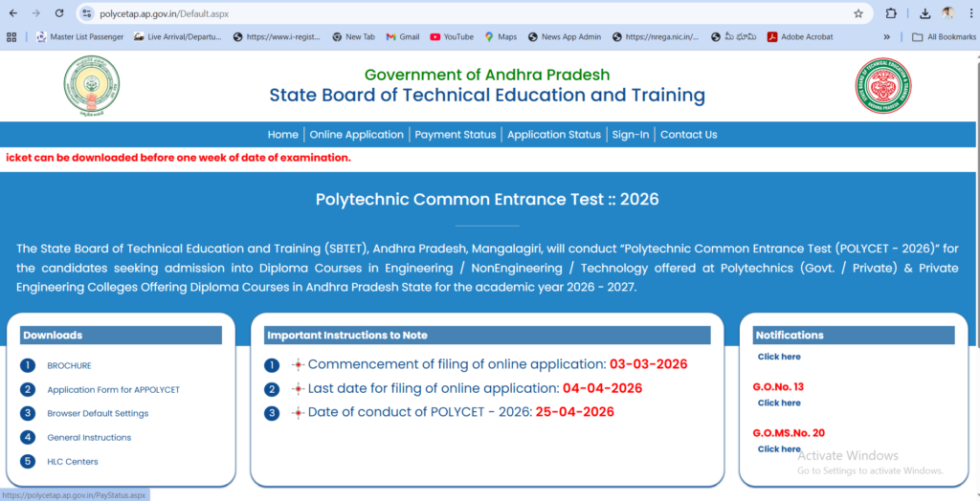980x501 pixels.
Task: Open the Chrome apps grid icon
Action: (x=11, y=37)
